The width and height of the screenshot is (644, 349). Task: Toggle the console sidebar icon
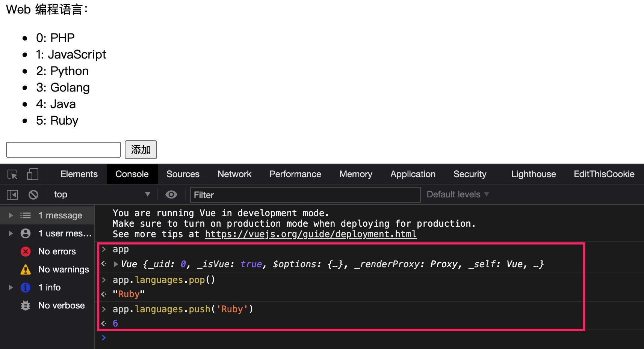[x=12, y=194]
